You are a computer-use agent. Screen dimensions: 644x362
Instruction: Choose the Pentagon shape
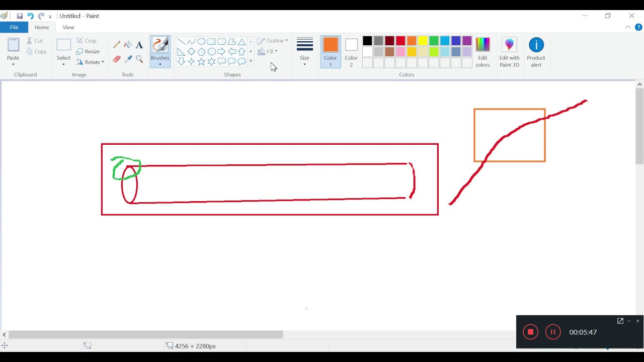(x=201, y=52)
